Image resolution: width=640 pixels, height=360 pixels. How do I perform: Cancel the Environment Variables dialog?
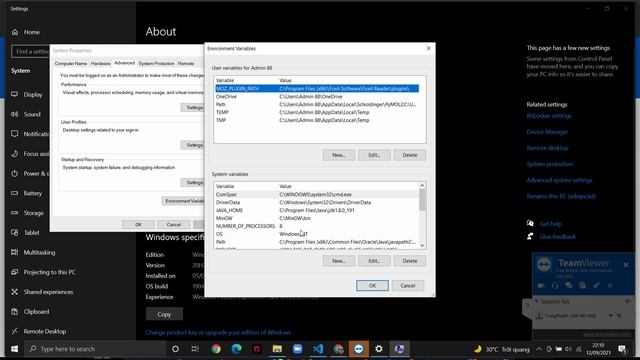click(x=408, y=286)
